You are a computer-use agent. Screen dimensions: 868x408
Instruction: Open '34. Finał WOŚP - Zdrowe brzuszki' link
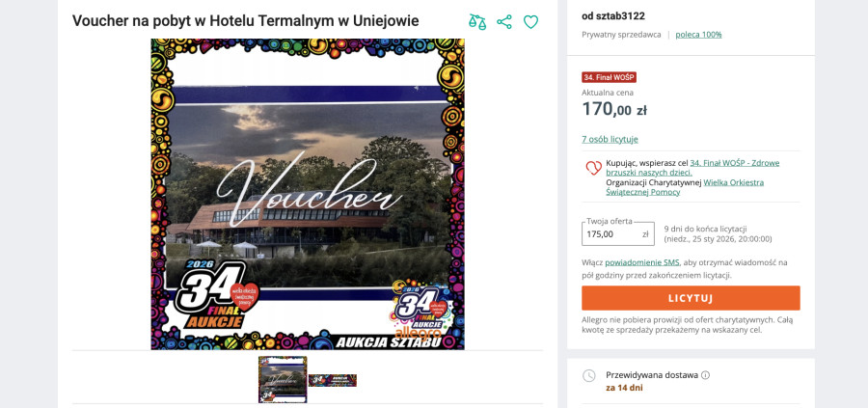[x=734, y=168]
